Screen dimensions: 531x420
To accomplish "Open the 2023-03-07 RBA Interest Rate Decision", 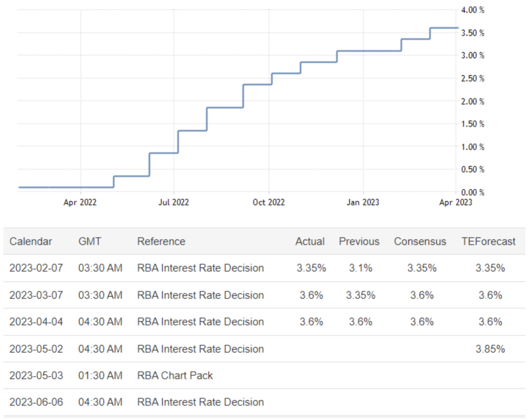I will [200, 295].
